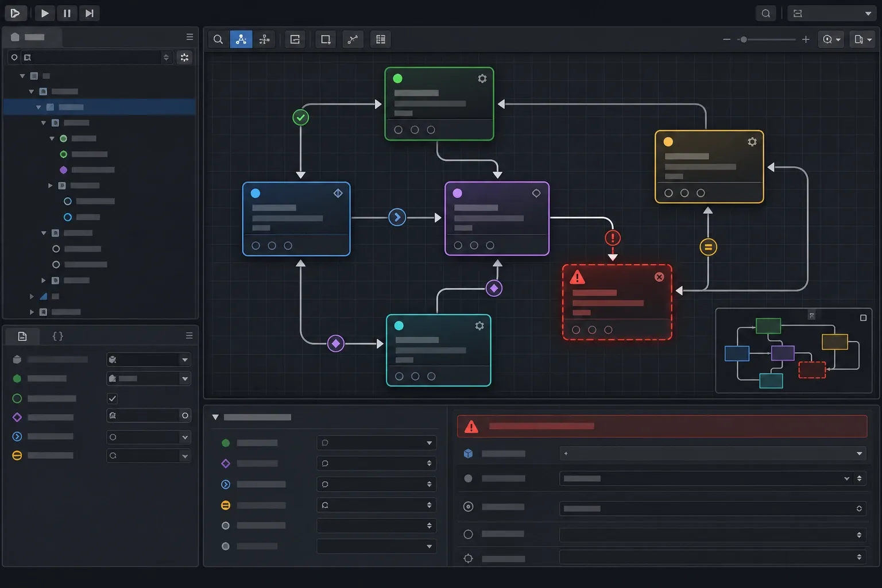Choose the rectangle frame tool in canvas toolbar
882x588 pixels.
[326, 39]
